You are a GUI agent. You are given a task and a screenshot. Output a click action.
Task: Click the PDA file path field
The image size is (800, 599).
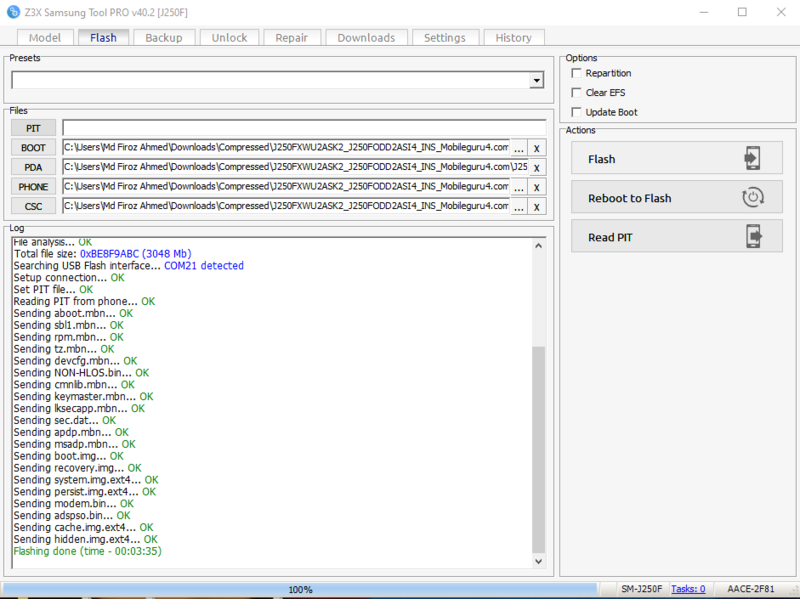[x=295, y=167]
